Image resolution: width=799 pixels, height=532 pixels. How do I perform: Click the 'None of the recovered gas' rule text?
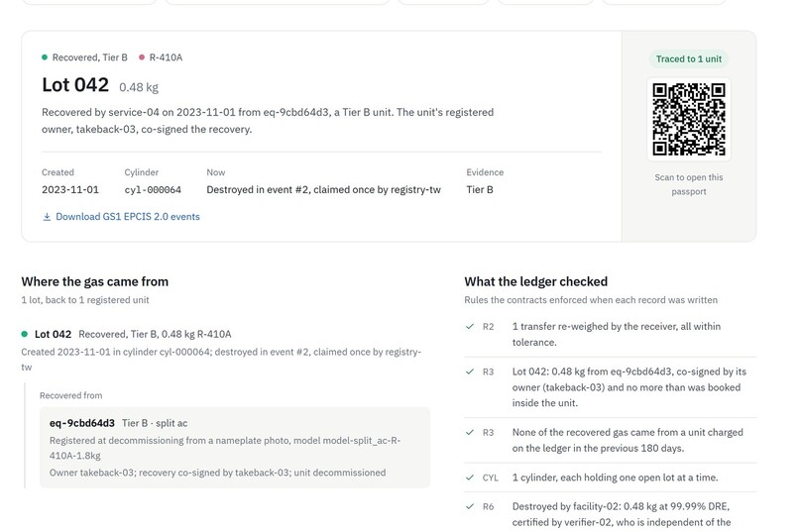tap(628, 440)
